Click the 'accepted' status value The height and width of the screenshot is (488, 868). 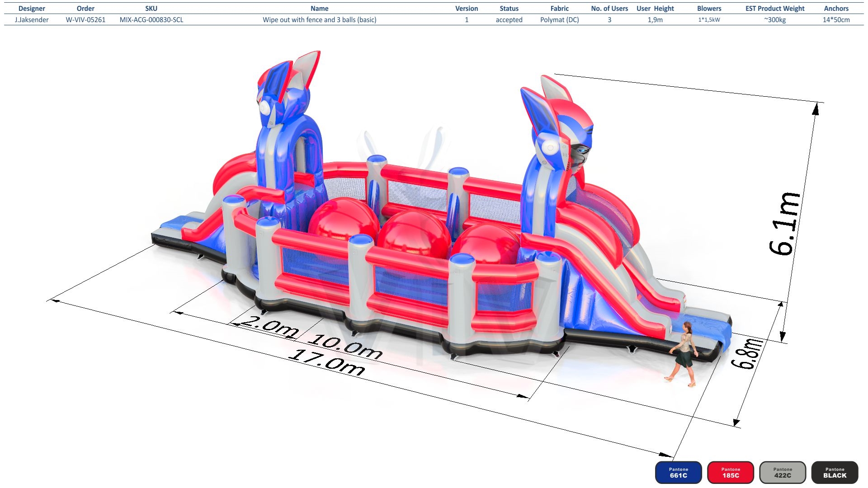pyautogui.click(x=509, y=20)
